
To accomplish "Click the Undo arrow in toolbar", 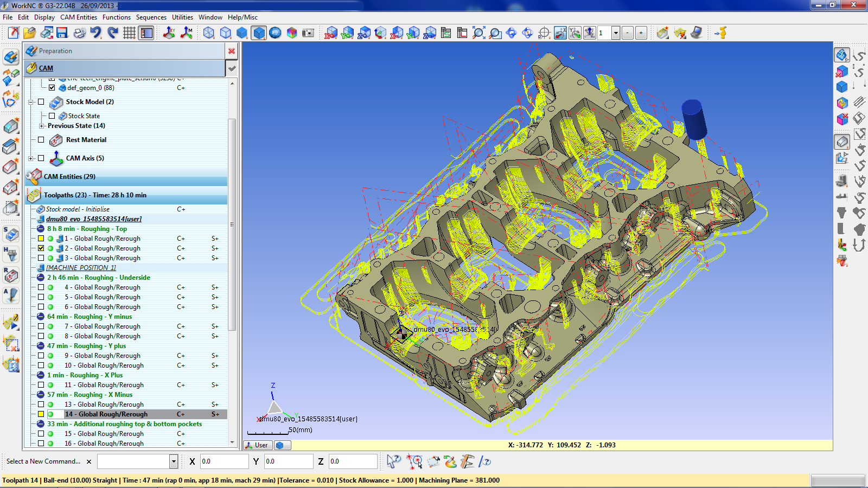I will (96, 33).
